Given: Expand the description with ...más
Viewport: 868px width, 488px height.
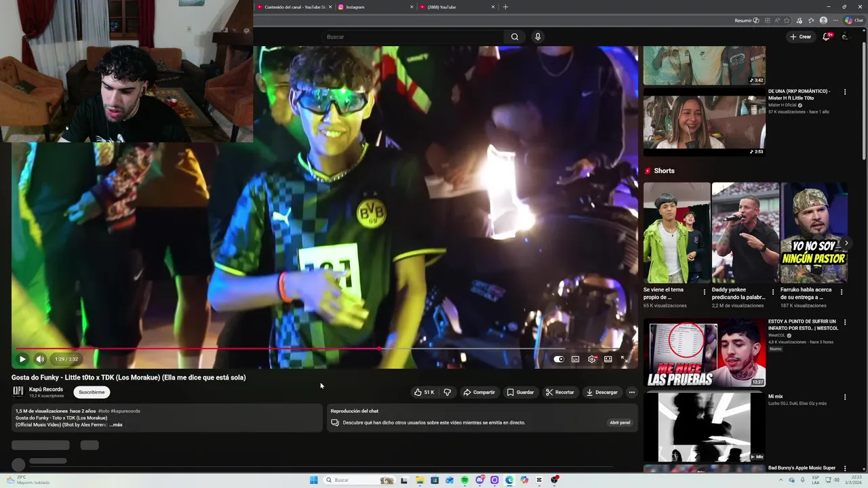Looking at the screenshot, I should point(116,425).
